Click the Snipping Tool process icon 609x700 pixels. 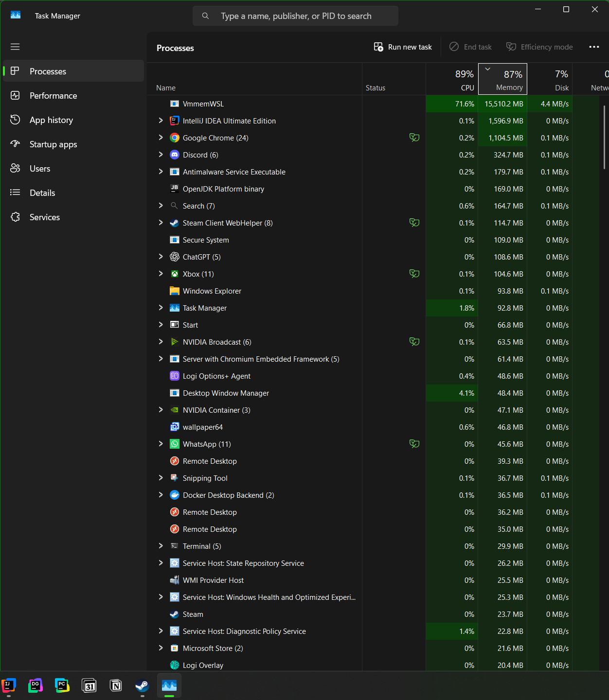click(x=175, y=478)
